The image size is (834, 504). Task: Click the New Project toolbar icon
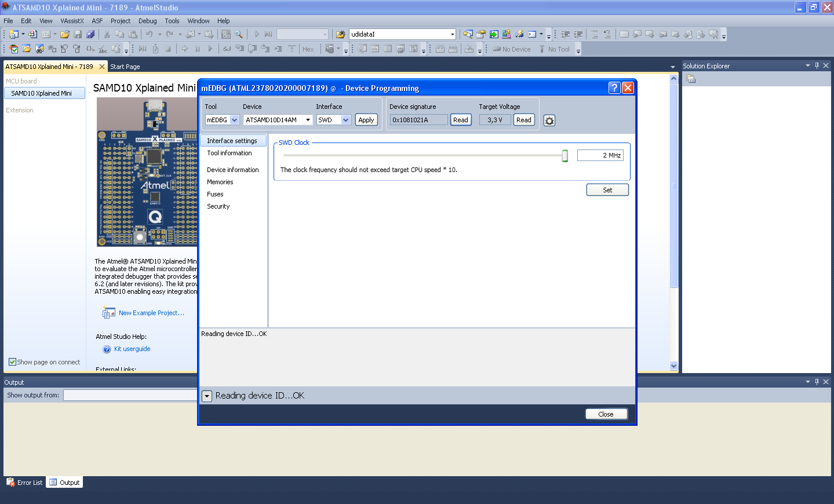[13, 34]
